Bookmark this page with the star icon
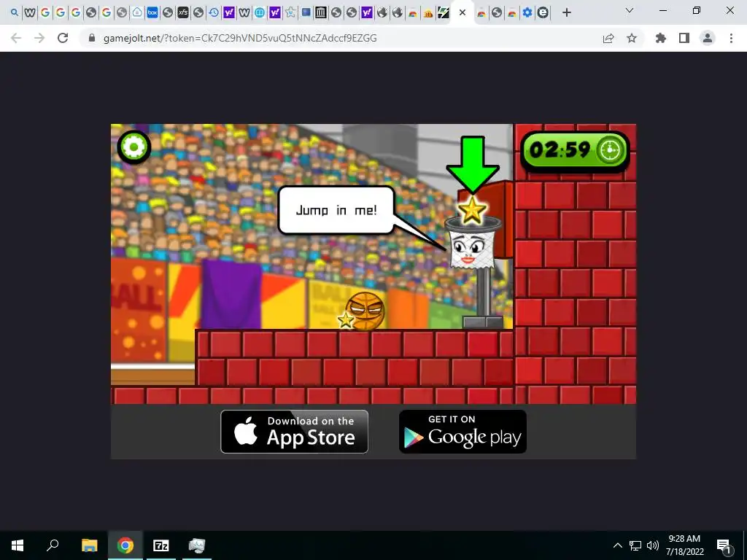Image resolution: width=747 pixels, height=560 pixels. coord(632,38)
